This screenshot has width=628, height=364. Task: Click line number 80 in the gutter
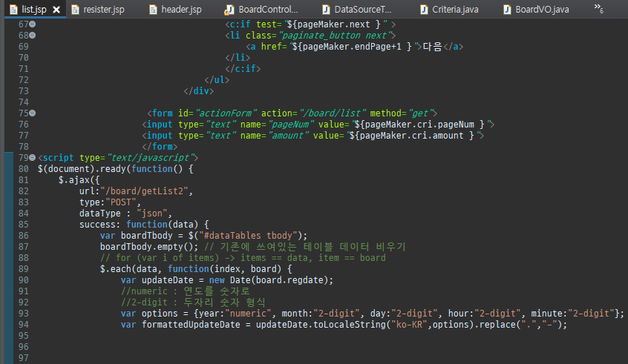click(24, 169)
